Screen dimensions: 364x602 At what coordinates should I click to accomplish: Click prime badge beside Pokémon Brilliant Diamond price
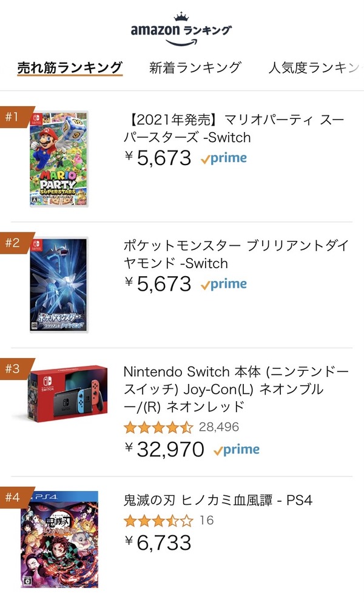click(x=224, y=284)
